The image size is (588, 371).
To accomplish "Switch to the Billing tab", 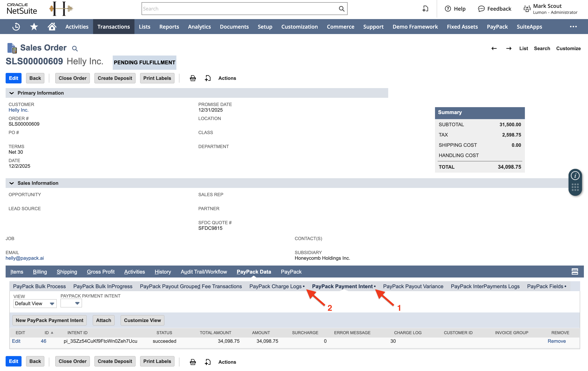I will [x=40, y=272].
